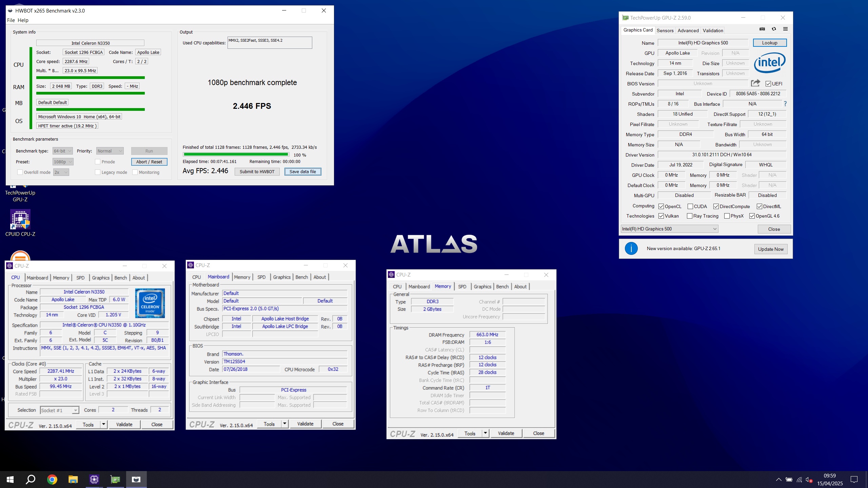Image resolution: width=868 pixels, height=488 pixels.
Task: Click Abort / Reset button
Action: pos(149,162)
